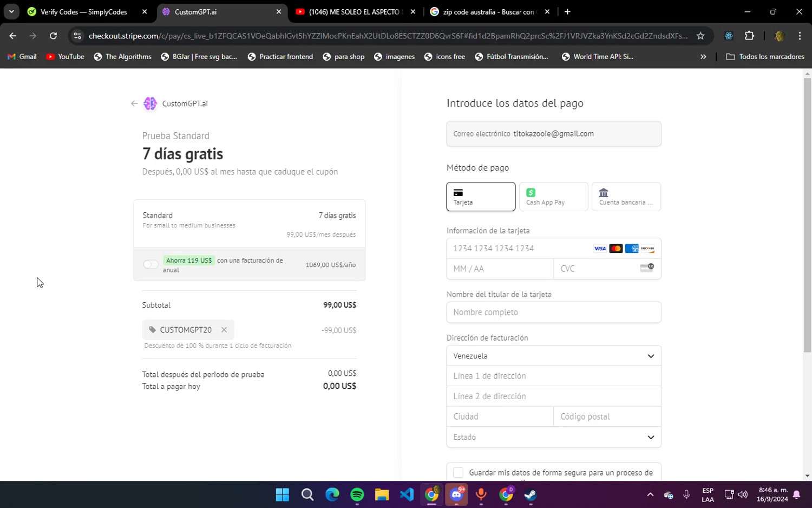Remove the CUSTOMGPT20 coupon code

224,330
